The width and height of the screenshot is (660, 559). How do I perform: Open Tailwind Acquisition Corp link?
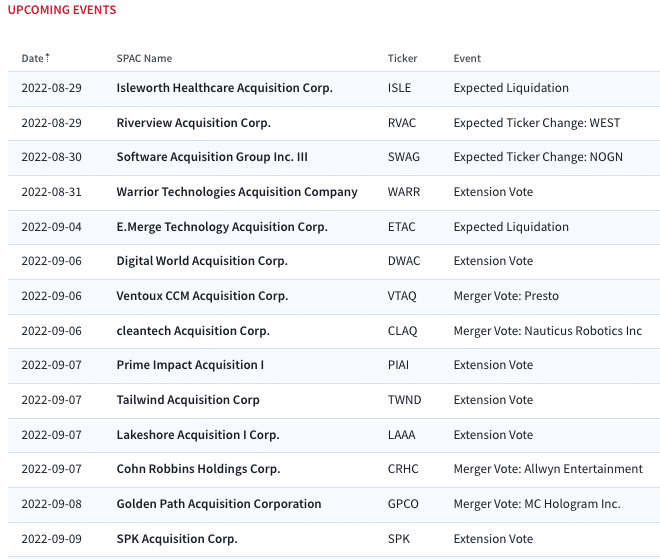pos(188,400)
